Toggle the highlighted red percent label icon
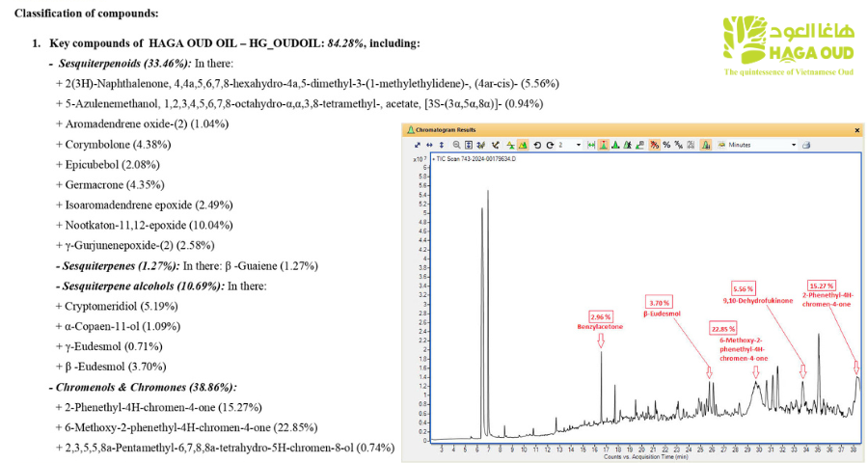This screenshot has width=868, height=463. [x=654, y=145]
